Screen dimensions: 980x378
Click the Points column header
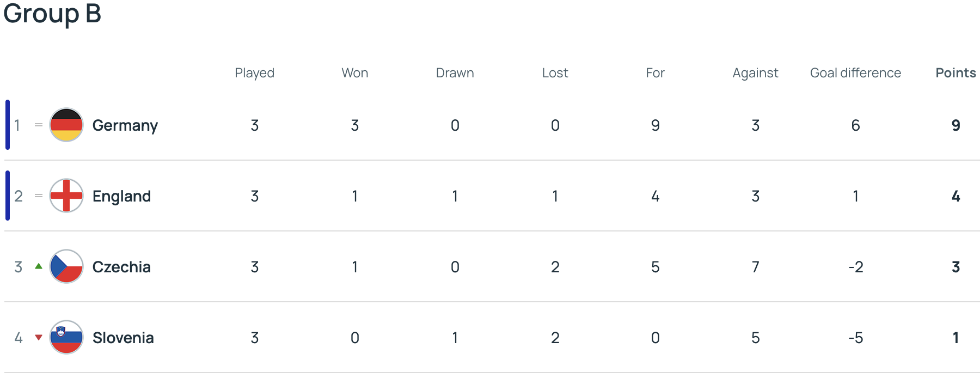coord(955,73)
